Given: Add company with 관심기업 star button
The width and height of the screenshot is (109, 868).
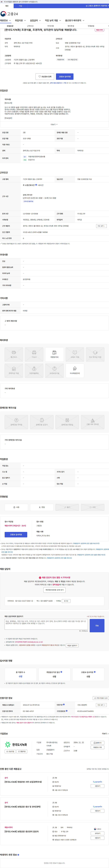Looking at the screenshot, I should tap(10, 751).
